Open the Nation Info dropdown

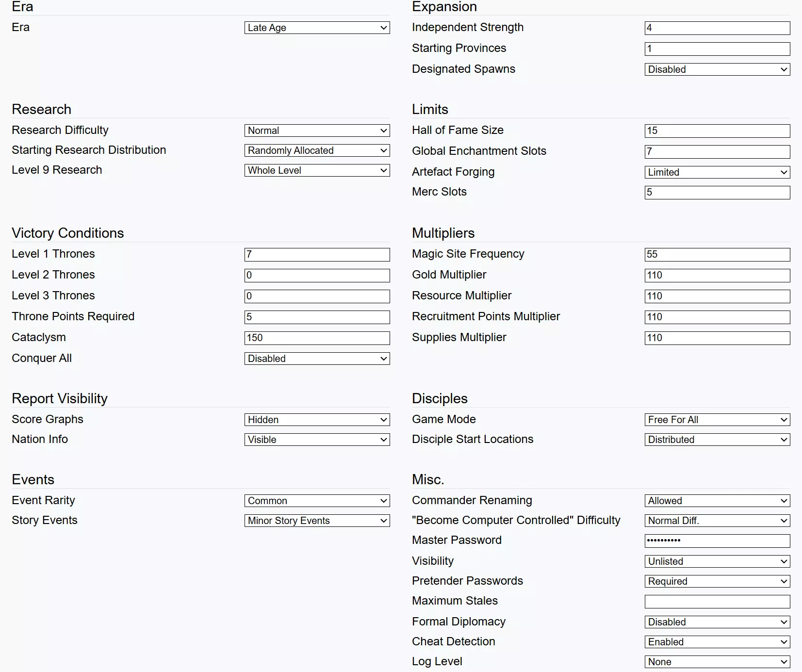tap(317, 440)
